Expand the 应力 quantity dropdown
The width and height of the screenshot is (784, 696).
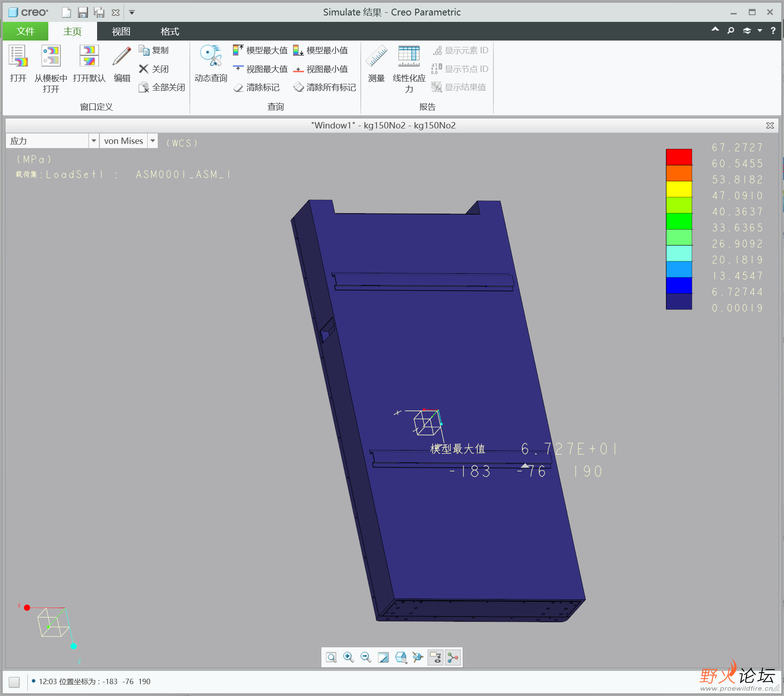tap(94, 141)
